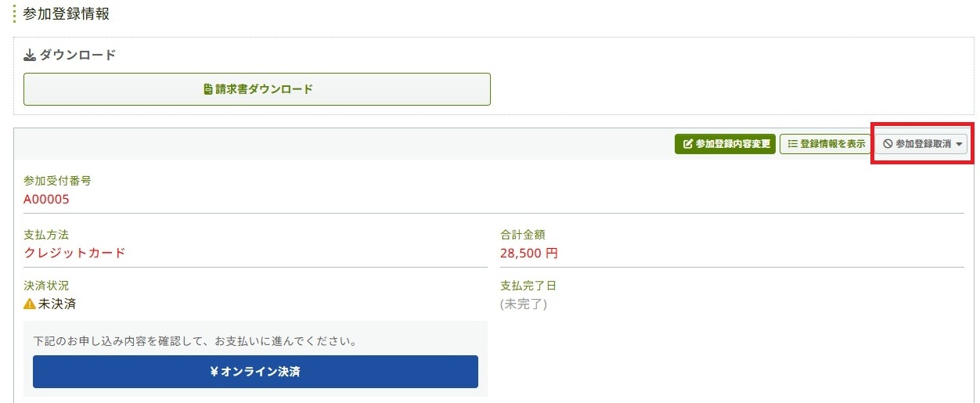Click the total amount 28,500 円
980x403 pixels.
[528, 253]
